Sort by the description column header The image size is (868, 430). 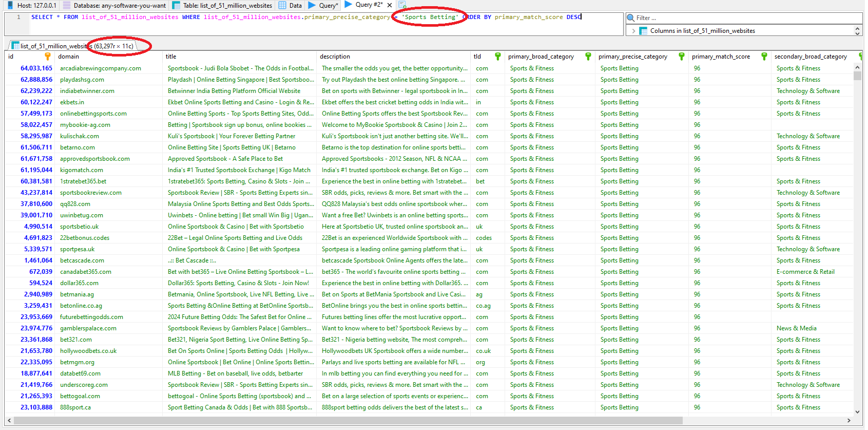click(x=394, y=57)
